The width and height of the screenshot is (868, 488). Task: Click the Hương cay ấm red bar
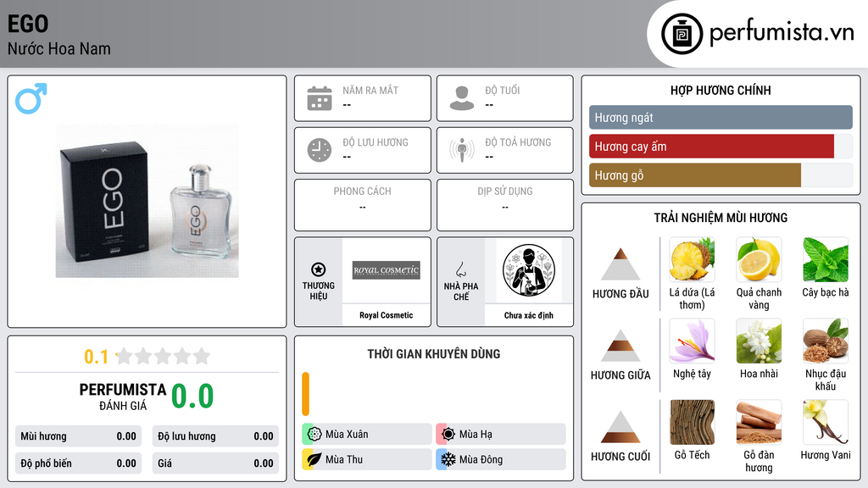pos(711,147)
